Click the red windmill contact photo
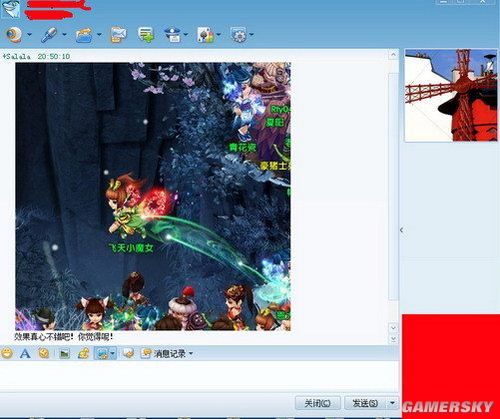Image resolution: width=500 pixels, height=419 pixels. click(x=451, y=95)
